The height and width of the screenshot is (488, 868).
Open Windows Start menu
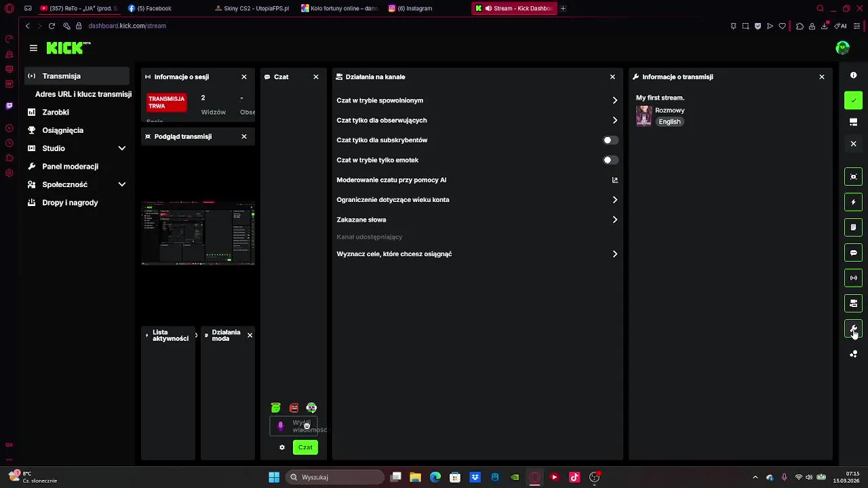pyautogui.click(x=274, y=477)
